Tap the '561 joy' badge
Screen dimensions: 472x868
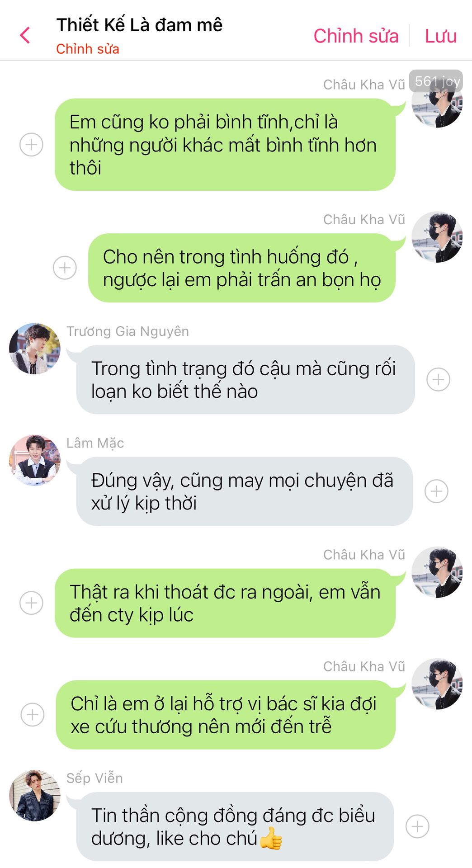(436, 81)
